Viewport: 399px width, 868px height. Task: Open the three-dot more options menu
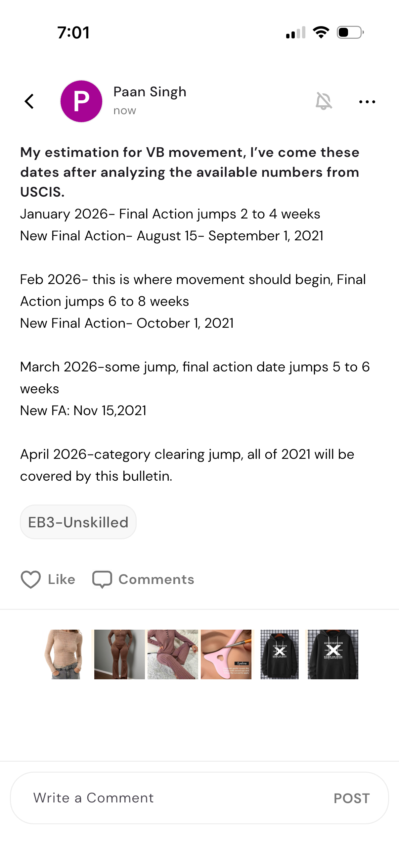(x=367, y=101)
